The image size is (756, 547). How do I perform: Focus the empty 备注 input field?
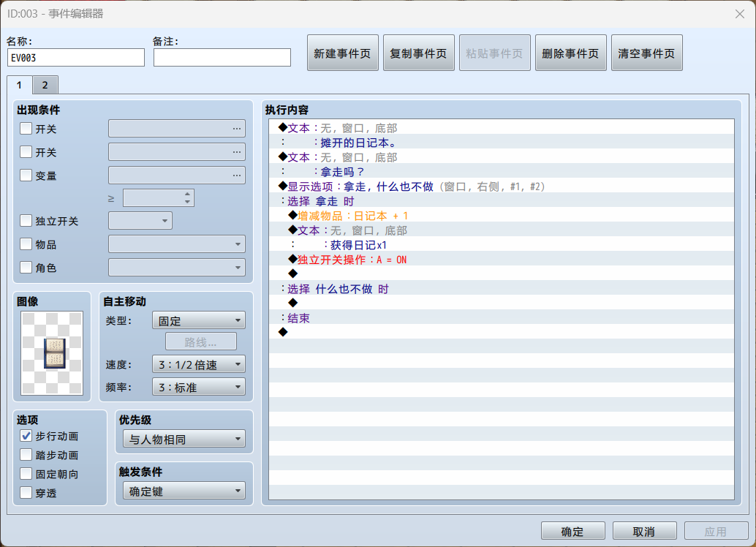222,57
